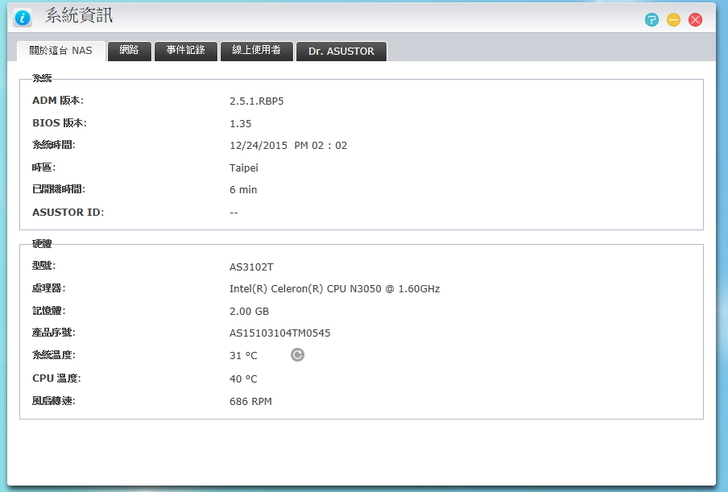Click the ADM version value 2.5.1.RBP5
This screenshot has height=492, width=728.
coord(256,101)
